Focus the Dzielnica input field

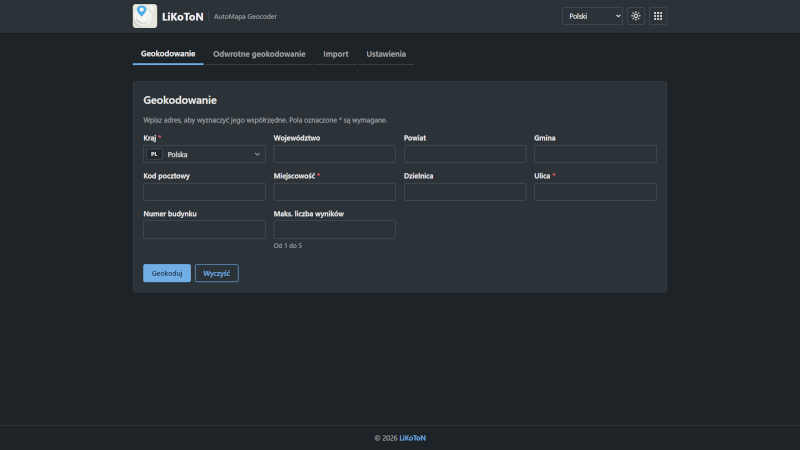pos(465,192)
